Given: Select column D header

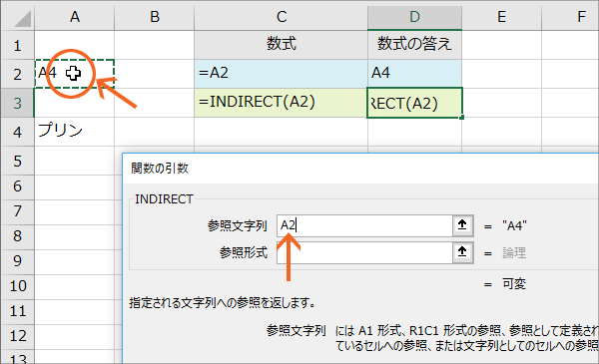Looking at the screenshot, I should (x=414, y=17).
